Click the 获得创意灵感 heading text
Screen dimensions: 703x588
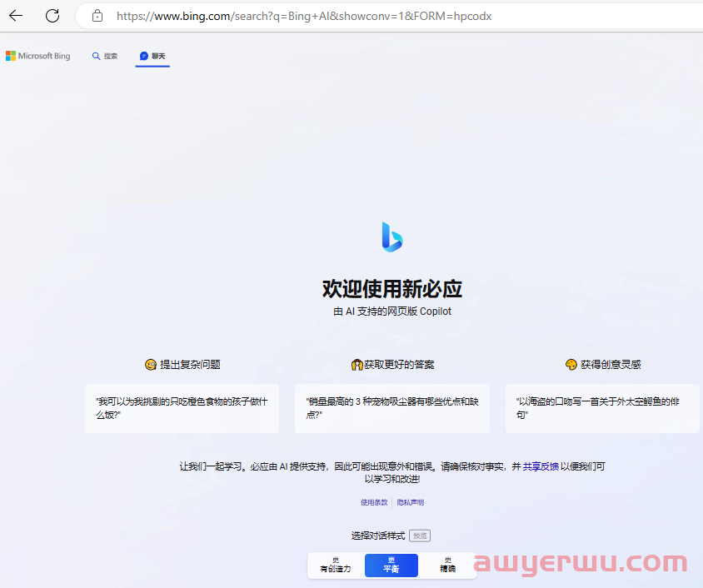click(611, 365)
